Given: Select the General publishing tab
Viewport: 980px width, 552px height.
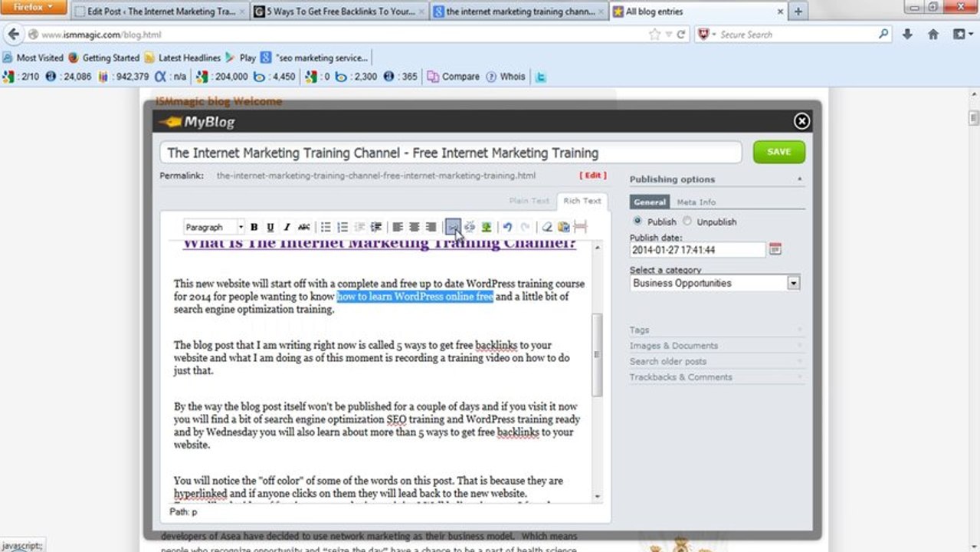Looking at the screenshot, I should coord(650,202).
